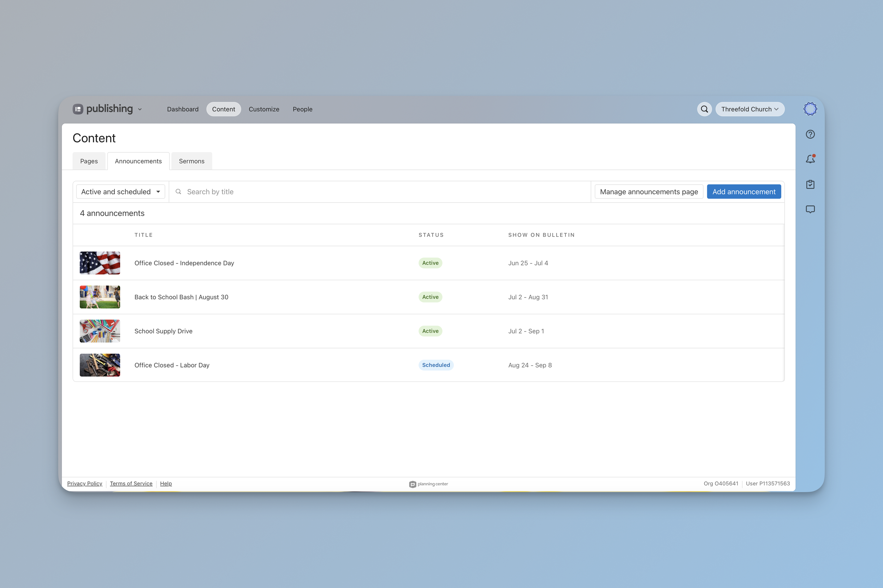Open the Independence Day flag thumbnail
This screenshot has width=883, height=588.
pyautogui.click(x=100, y=263)
